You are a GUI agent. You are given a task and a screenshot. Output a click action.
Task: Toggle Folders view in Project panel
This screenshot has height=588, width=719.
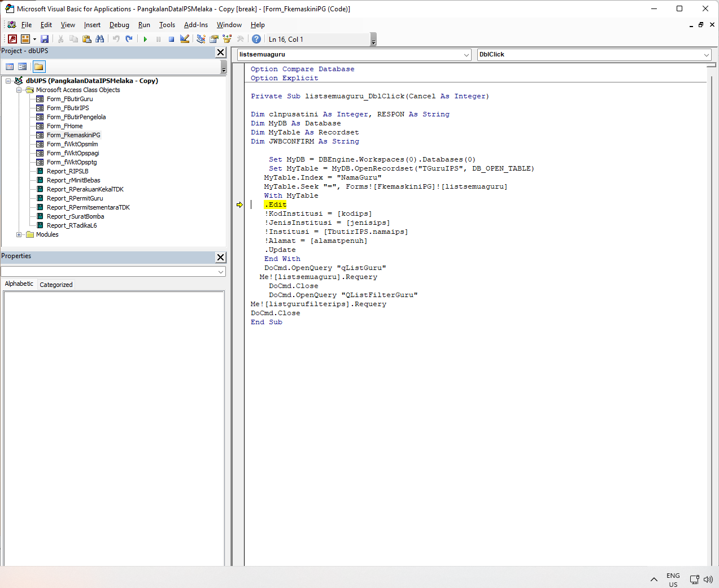point(38,67)
